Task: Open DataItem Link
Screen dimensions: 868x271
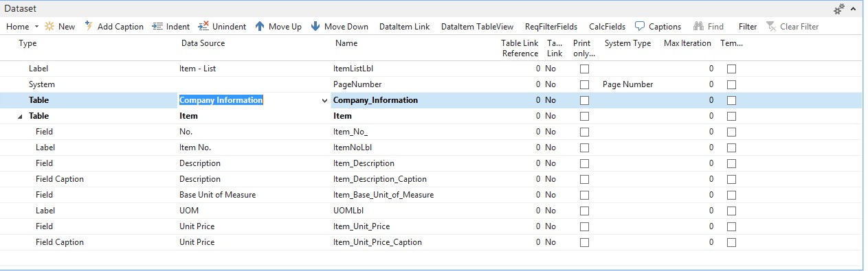Action: click(404, 26)
